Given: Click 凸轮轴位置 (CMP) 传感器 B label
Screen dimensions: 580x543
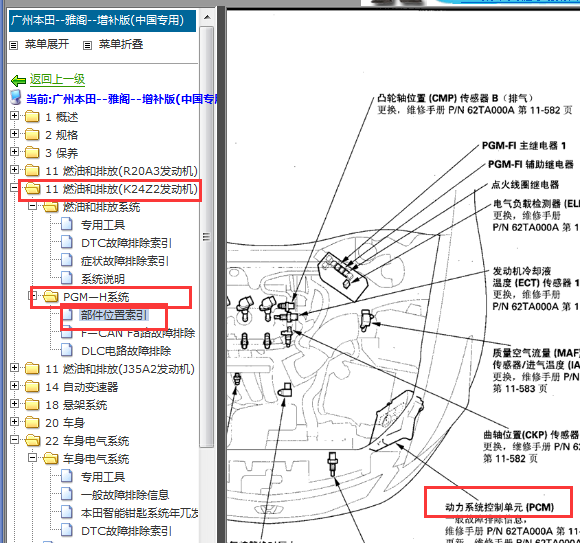Looking at the screenshot, I should point(455,98).
